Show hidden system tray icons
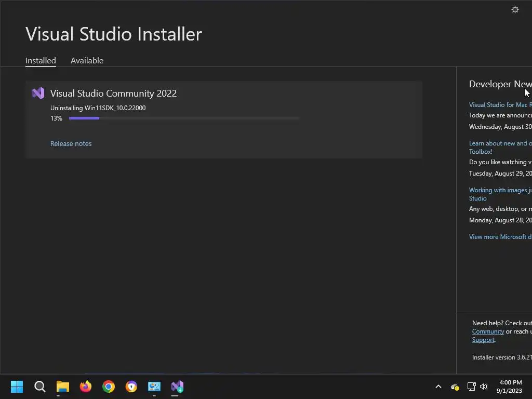The image size is (532, 399). point(438,387)
